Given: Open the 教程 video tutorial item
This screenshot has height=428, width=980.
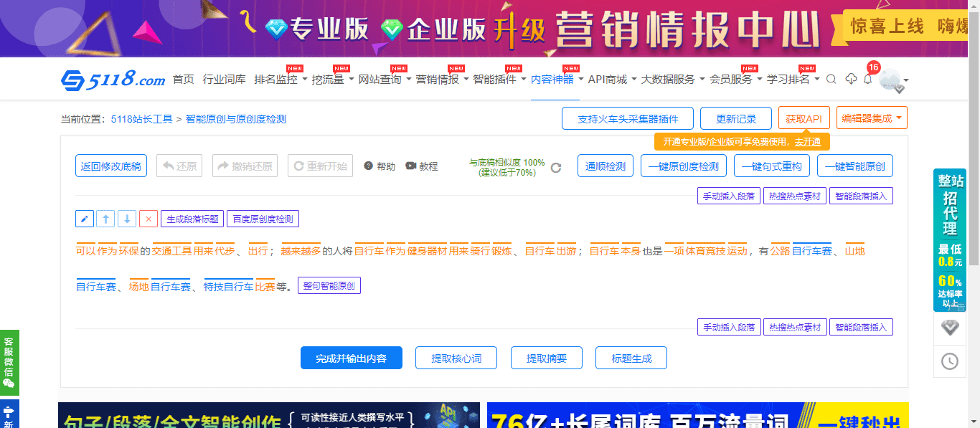Looking at the screenshot, I should point(422,166).
